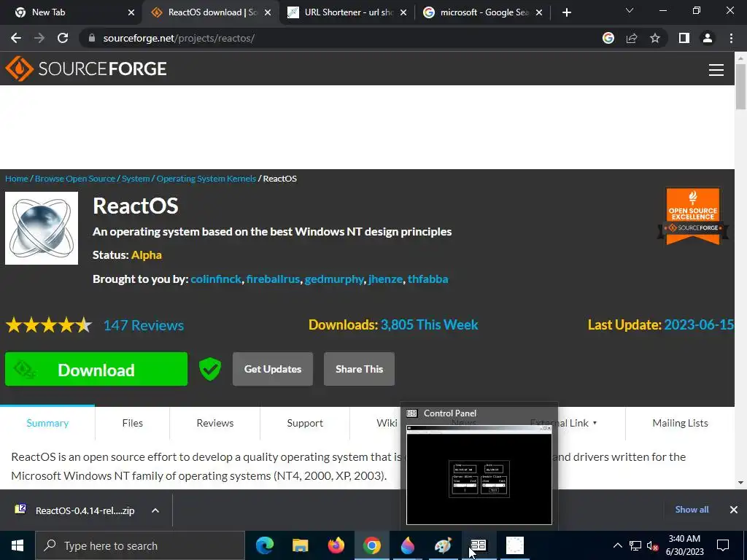
Task: Close the downloads bar
Action: point(734,510)
